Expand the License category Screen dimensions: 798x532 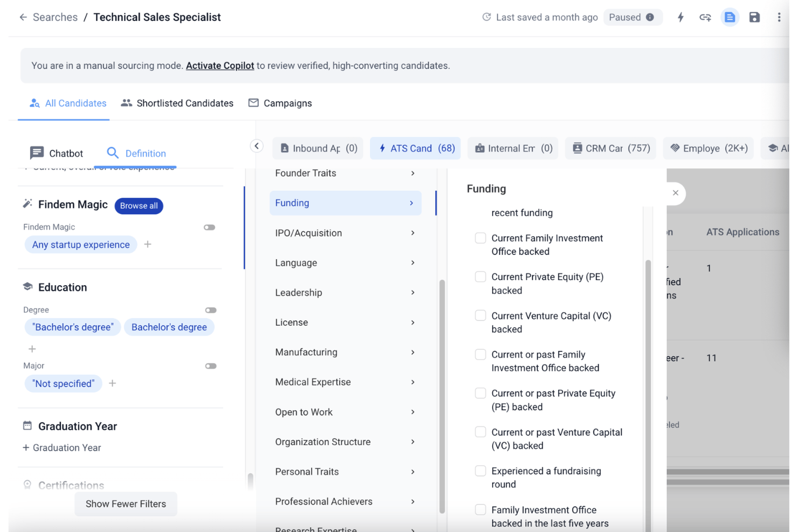(345, 322)
